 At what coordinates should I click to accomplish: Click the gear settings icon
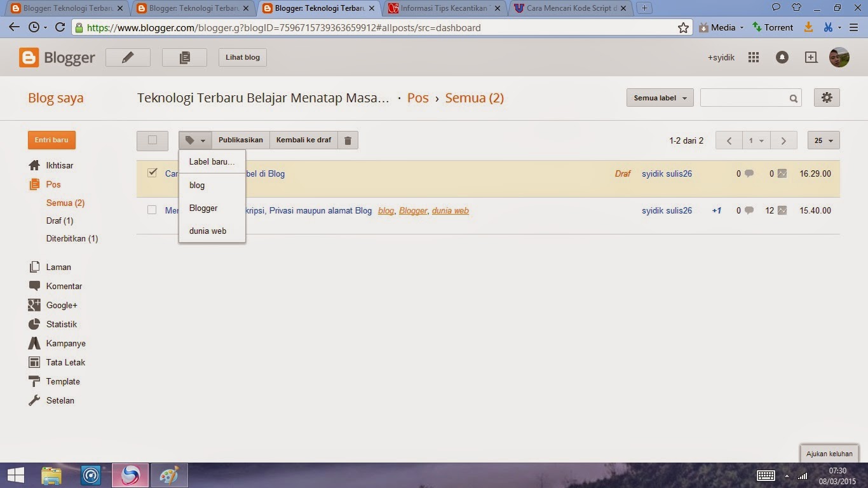[827, 98]
